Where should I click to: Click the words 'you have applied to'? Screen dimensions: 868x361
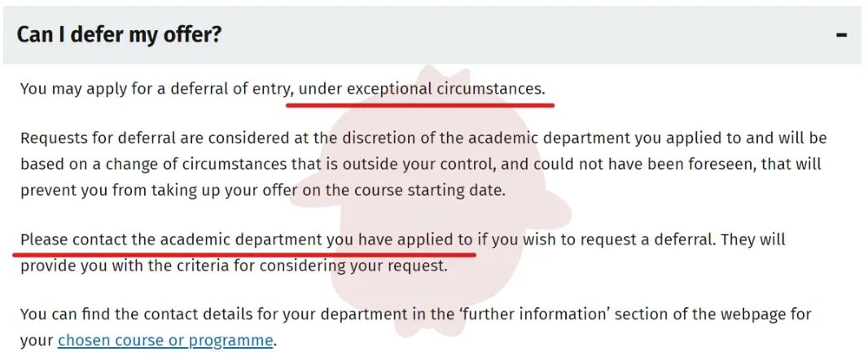tap(400, 240)
